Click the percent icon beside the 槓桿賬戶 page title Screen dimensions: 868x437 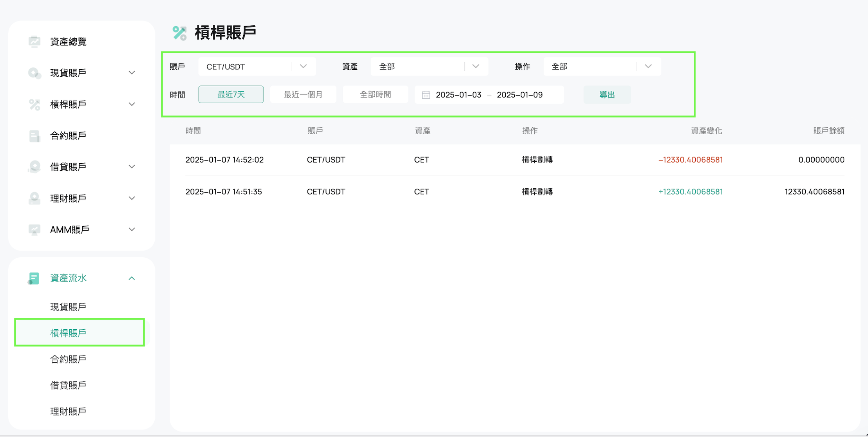pyautogui.click(x=180, y=33)
